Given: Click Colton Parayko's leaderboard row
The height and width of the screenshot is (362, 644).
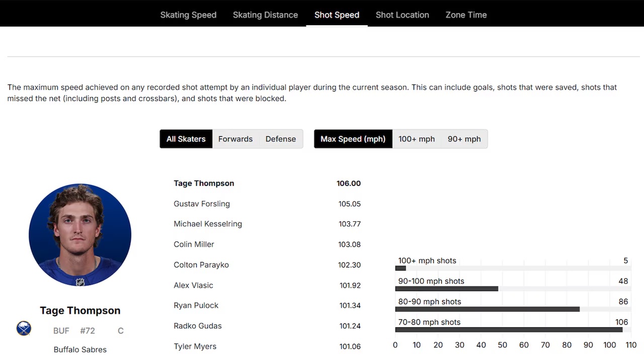Looking at the screenshot, I should (x=201, y=265).
